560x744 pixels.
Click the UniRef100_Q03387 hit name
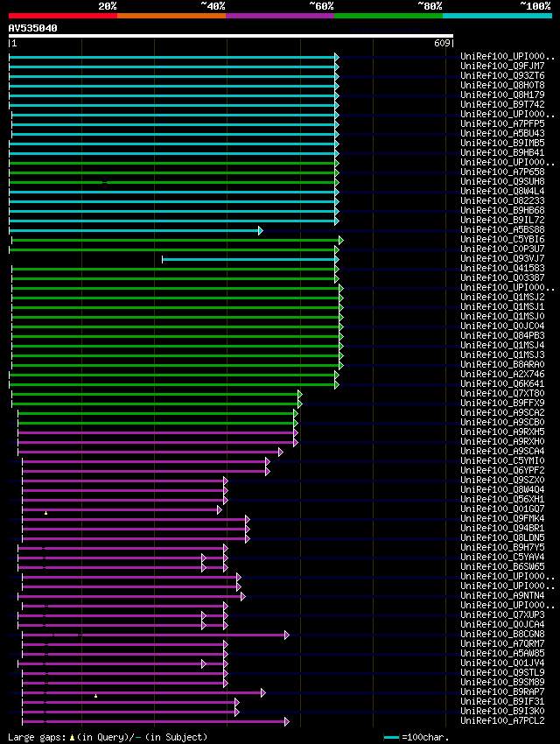tap(502, 277)
